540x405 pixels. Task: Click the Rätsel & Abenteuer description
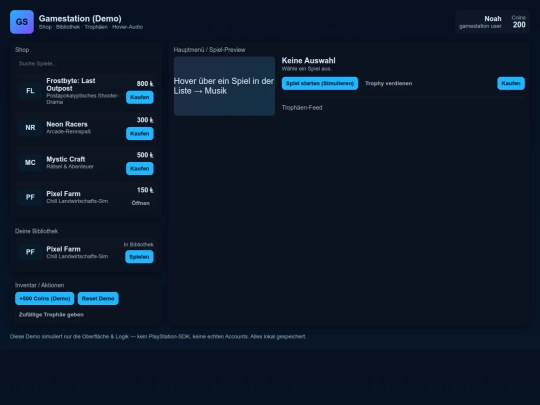coord(70,167)
